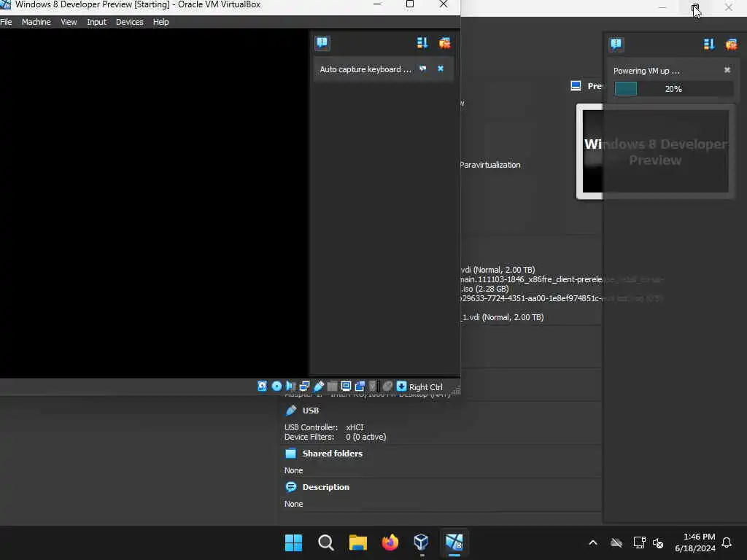Open the USB section in Manager details
Image resolution: width=747 pixels, height=560 pixels.
click(x=311, y=411)
